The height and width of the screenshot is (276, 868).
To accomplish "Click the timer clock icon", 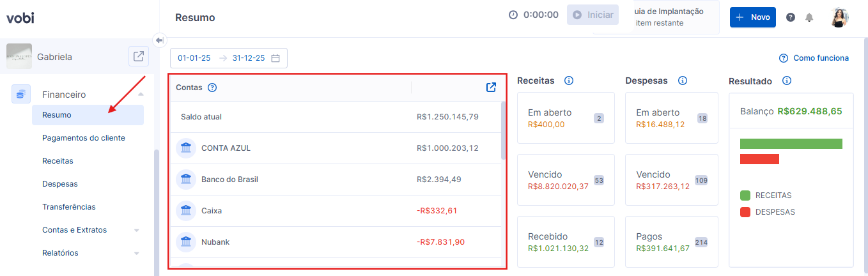I will coord(513,15).
